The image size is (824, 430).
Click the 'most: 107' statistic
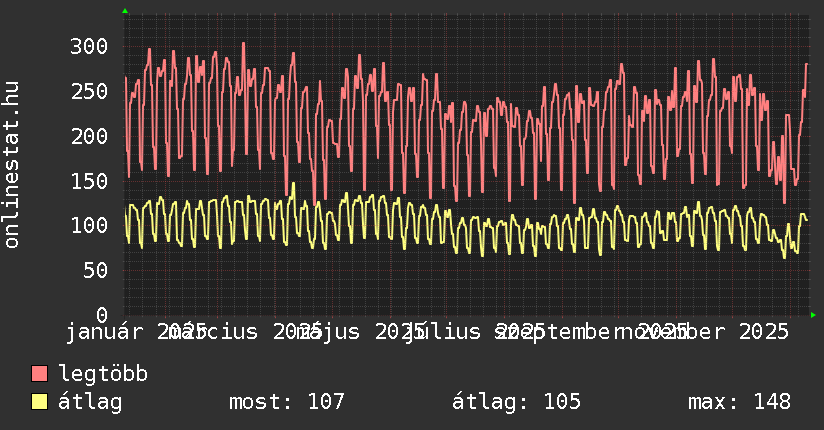click(287, 402)
